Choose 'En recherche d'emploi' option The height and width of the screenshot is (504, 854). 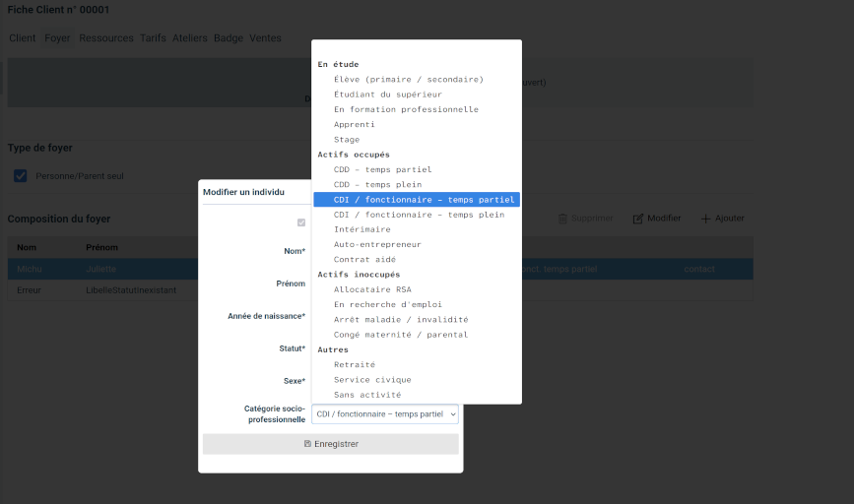pos(386,304)
